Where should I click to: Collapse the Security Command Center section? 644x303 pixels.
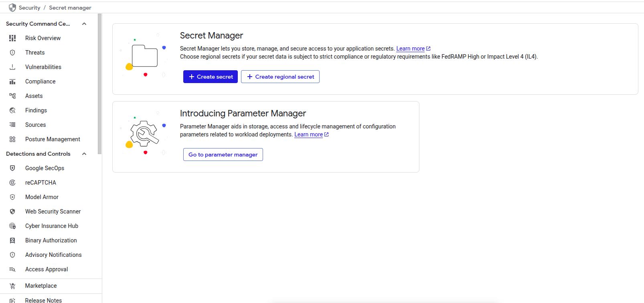[84, 24]
